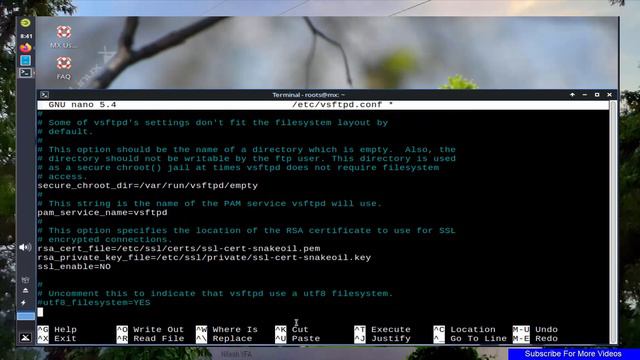Viewport: 640px width, 360px height.
Task: Click the rsa_private_key_file line
Action: click(204, 258)
